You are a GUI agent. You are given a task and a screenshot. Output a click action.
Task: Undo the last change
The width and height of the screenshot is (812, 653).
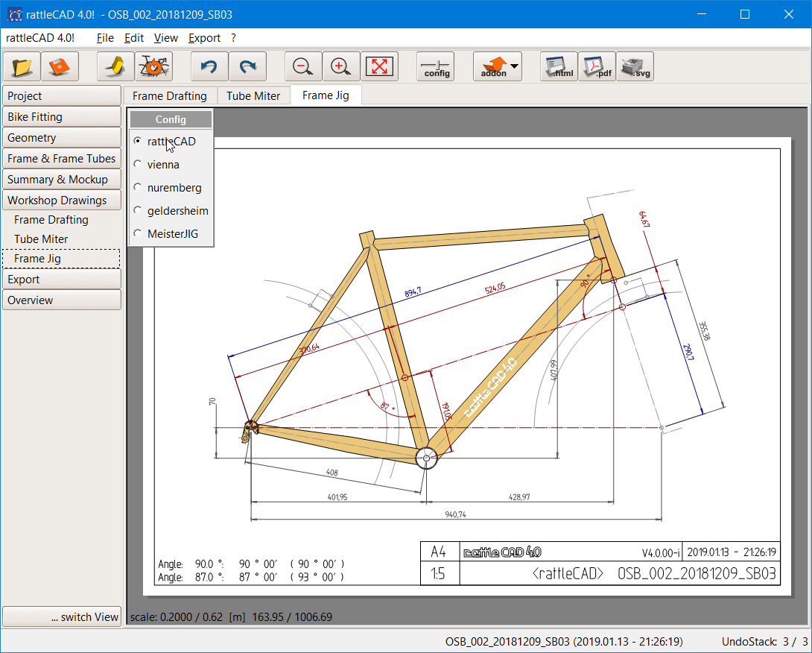[210, 66]
